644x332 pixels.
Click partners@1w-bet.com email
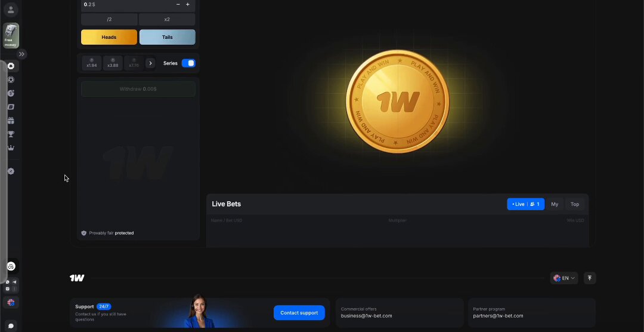click(x=498, y=316)
